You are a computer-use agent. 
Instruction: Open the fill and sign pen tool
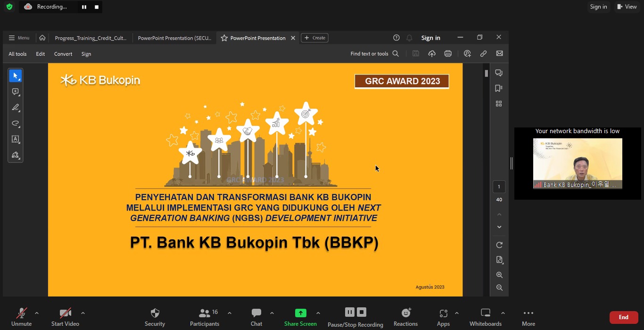coord(15,155)
